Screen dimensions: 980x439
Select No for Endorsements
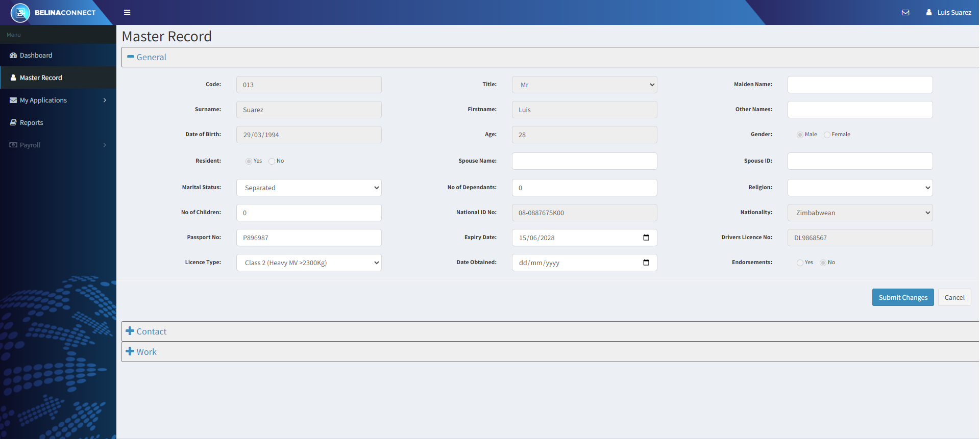click(823, 263)
